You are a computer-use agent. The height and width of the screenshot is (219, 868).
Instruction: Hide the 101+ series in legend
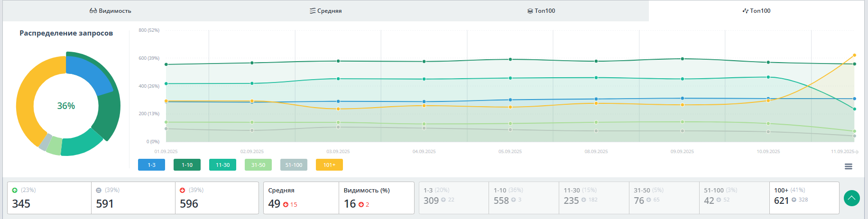pos(329,165)
